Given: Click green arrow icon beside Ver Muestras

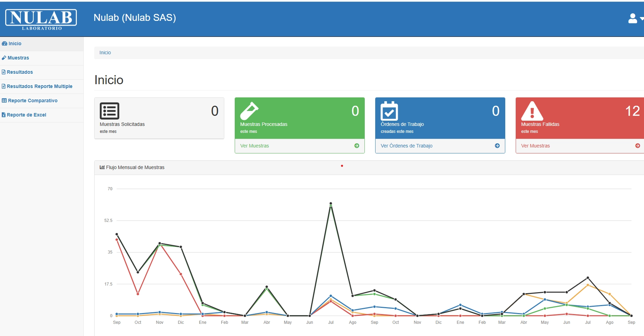Looking at the screenshot, I should click(x=356, y=146).
